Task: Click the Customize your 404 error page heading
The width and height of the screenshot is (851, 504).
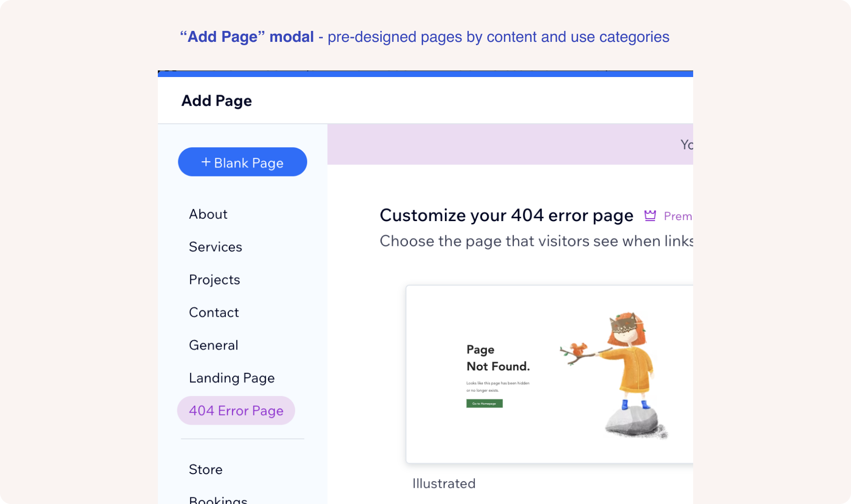Action: [x=506, y=215]
